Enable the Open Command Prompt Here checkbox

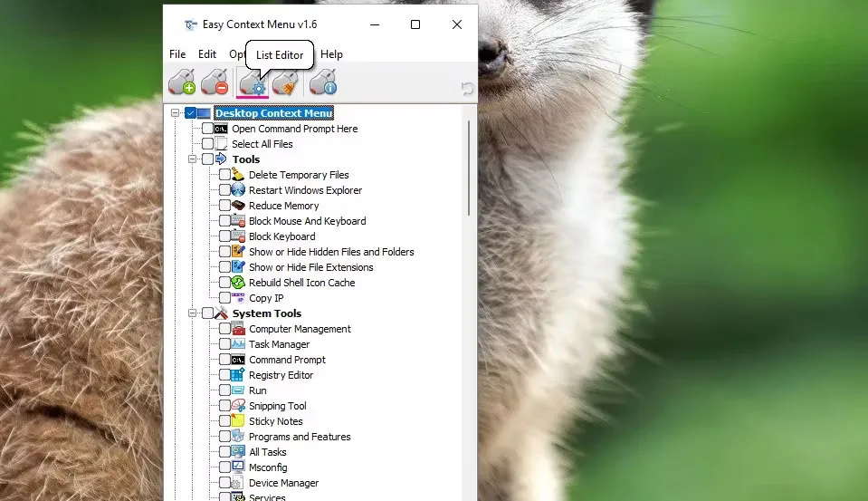pyautogui.click(x=207, y=129)
